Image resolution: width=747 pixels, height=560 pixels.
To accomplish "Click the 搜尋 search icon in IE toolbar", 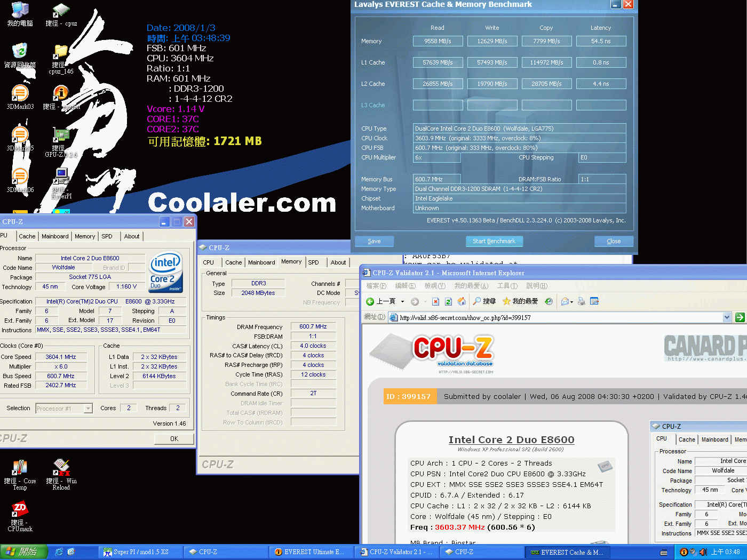I will (484, 301).
